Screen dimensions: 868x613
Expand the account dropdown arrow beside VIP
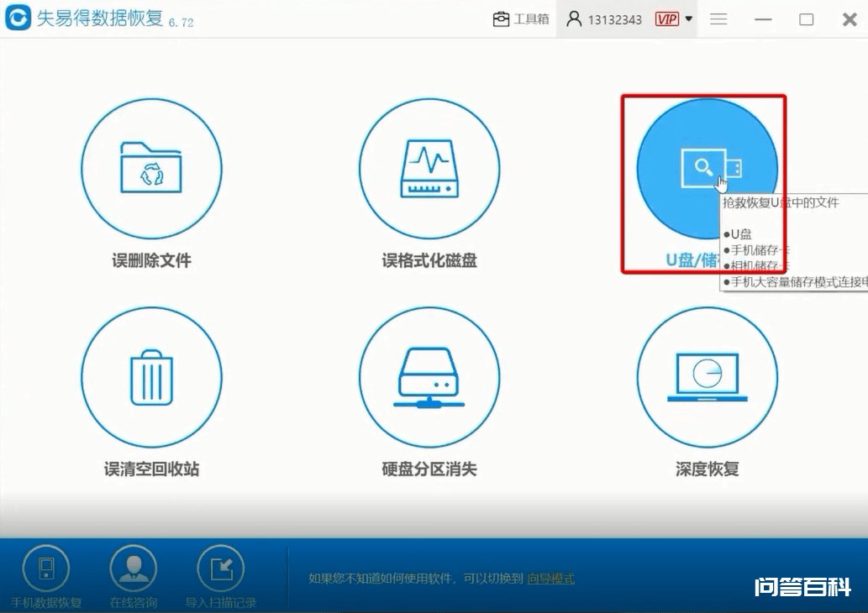pyautogui.click(x=689, y=18)
